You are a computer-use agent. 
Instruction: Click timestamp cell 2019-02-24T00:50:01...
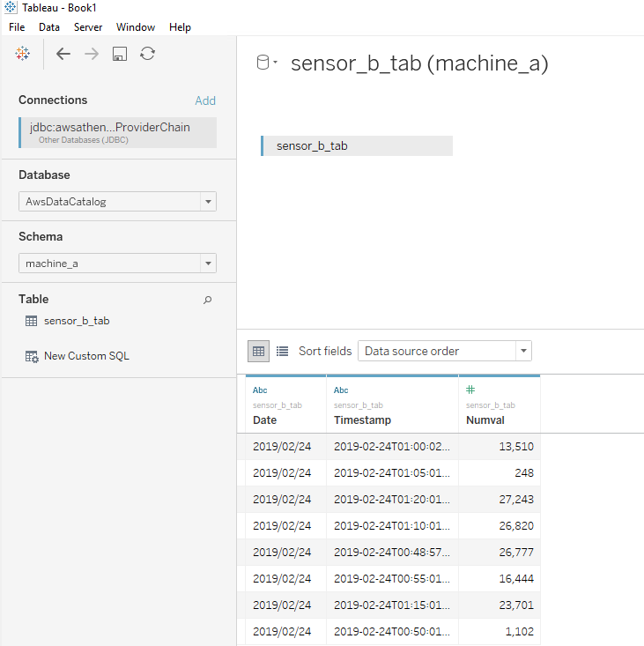click(x=392, y=631)
